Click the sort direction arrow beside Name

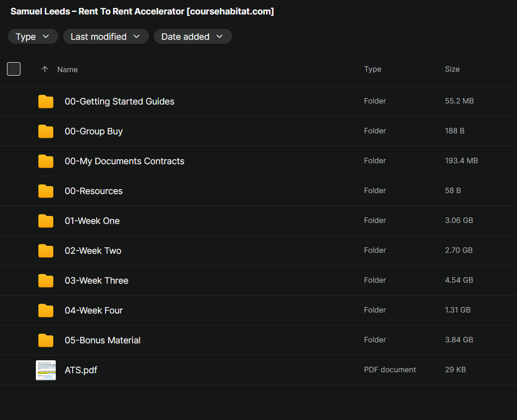point(45,69)
